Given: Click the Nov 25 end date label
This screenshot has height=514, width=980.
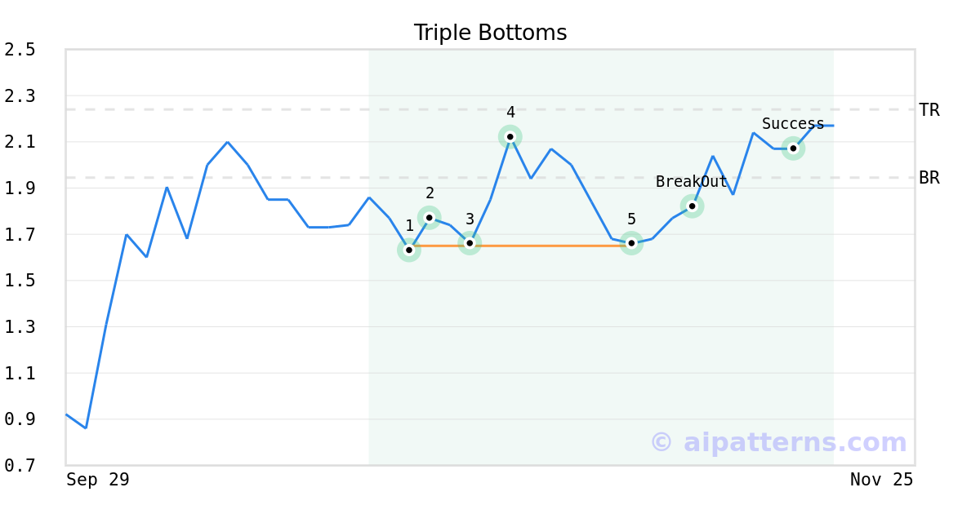Looking at the screenshot, I should [x=882, y=480].
